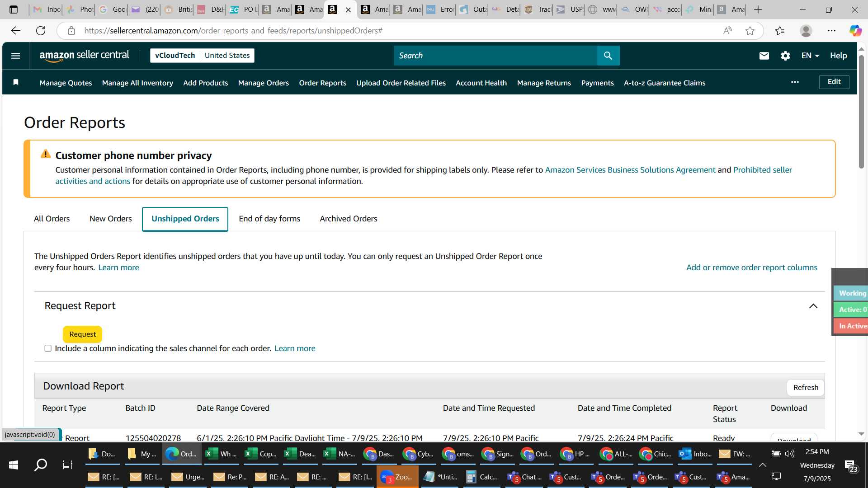
Task: Click the Seller Central search field
Action: point(495,56)
